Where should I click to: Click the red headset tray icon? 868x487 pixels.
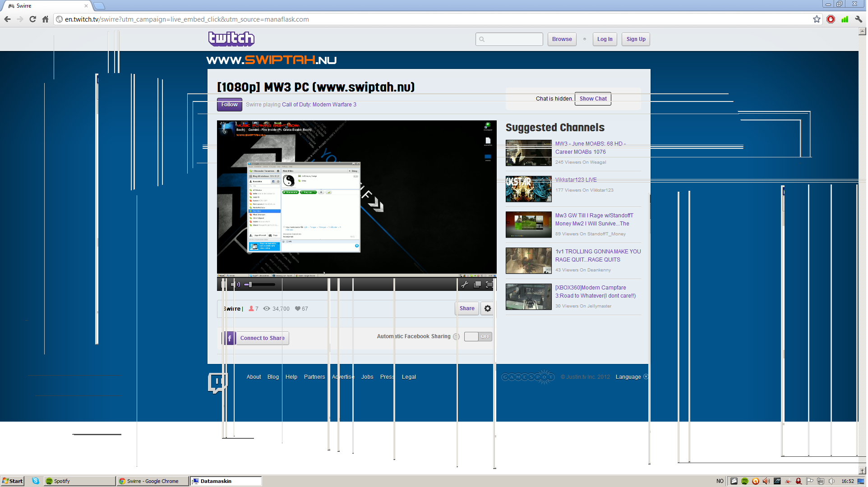799,481
